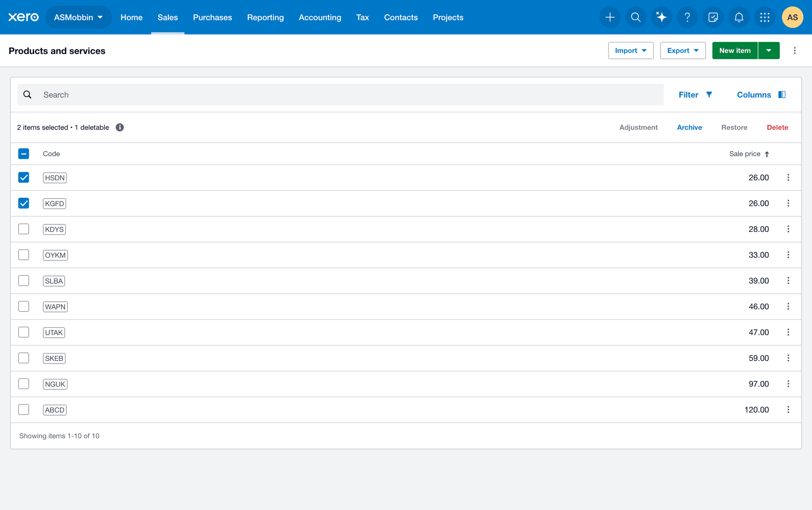Open row options for SKEB
812x510 pixels.
(x=788, y=358)
